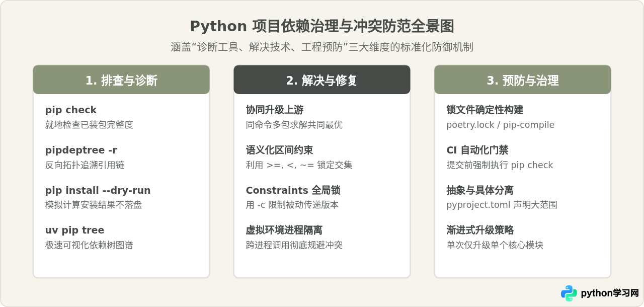Click the 'CI 自动化门禁' heading

pyautogui.click(x=477, y=150)
